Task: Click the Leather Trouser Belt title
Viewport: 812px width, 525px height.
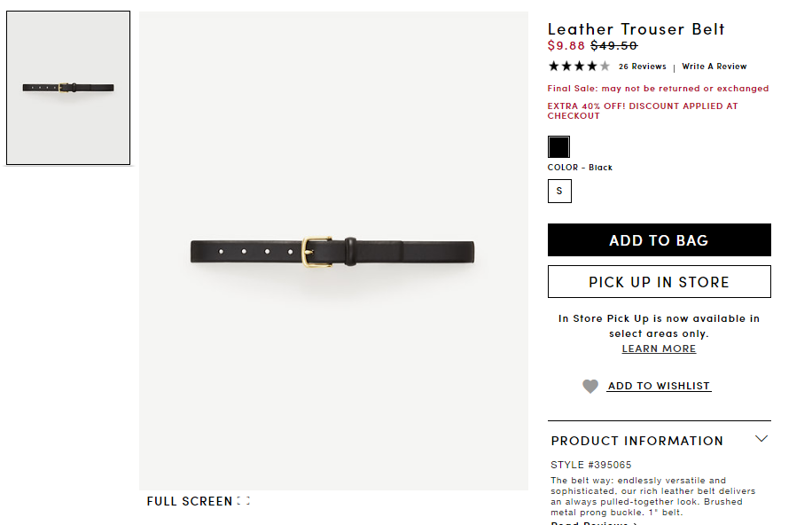Action: coord(636,29)
